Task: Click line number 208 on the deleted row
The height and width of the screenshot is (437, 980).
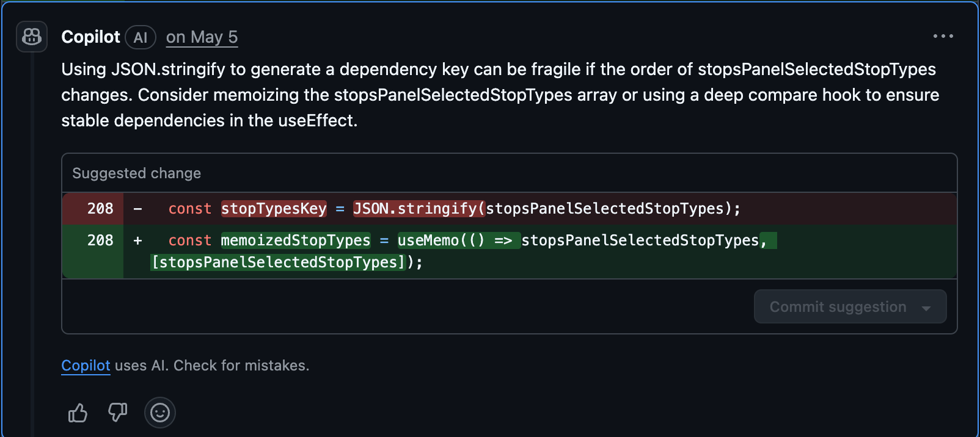Action: pos(100,209)
